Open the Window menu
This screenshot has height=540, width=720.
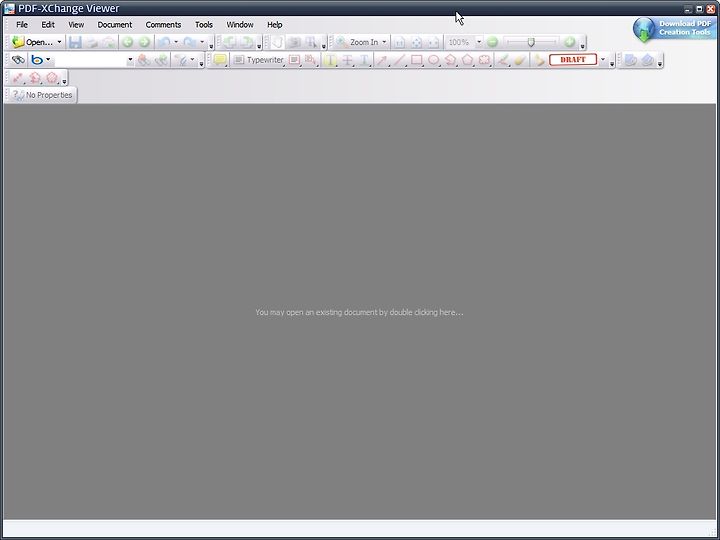[x=240, y=25]
